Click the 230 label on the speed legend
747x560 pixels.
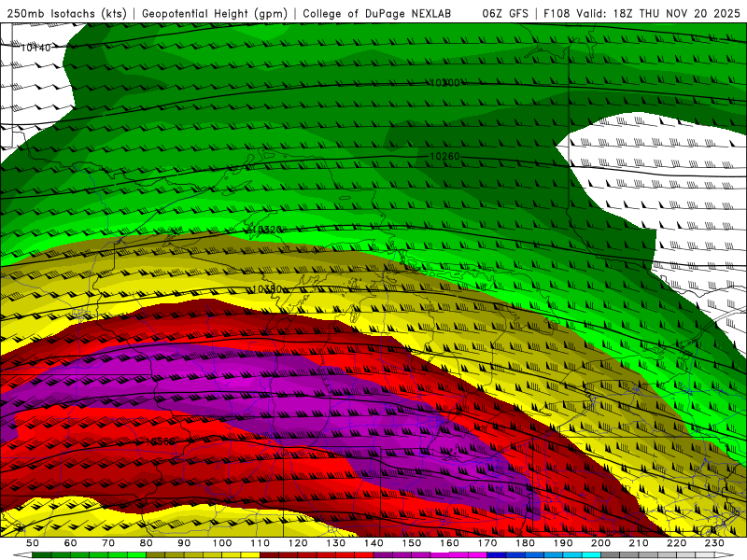pyautogui.click(x=714, y=543)
